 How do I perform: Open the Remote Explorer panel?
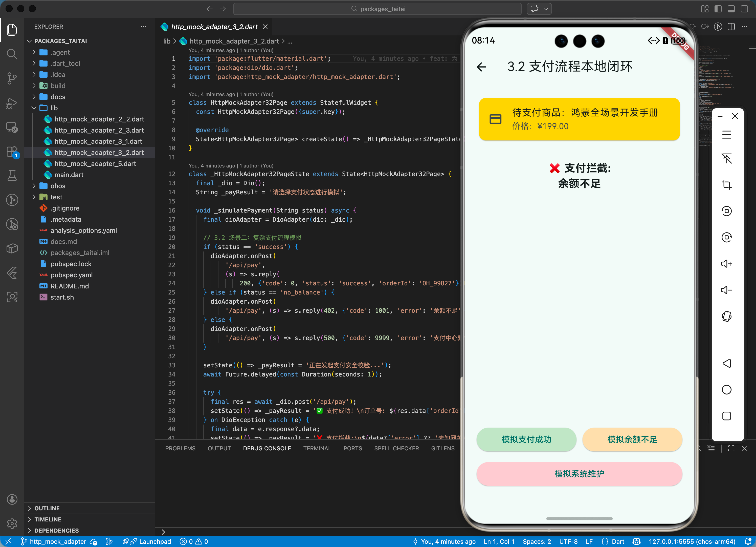pyautogui.click(x=12, y=128)
